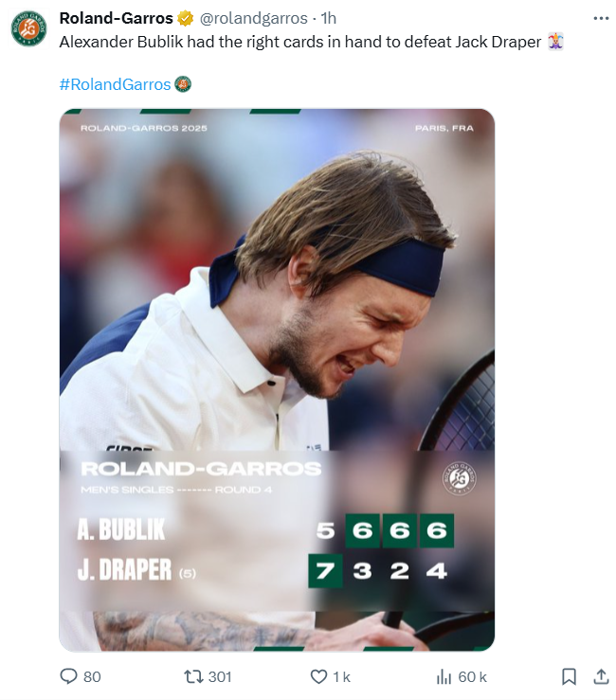This screenshot has height=700, width=616.
Task: Open the Bublik match result image
Action: click(x=277, y=380)
